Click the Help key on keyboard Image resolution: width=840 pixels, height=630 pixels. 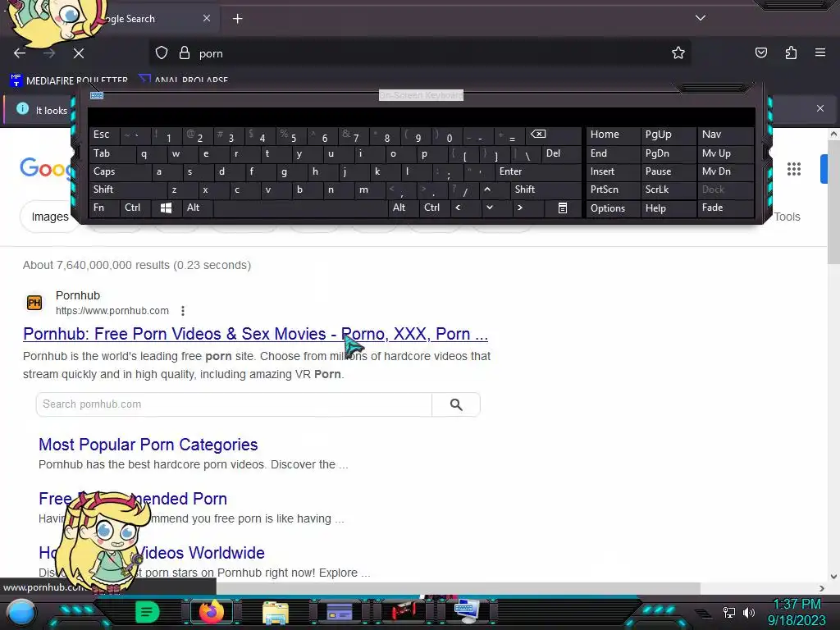pos(669,208)
